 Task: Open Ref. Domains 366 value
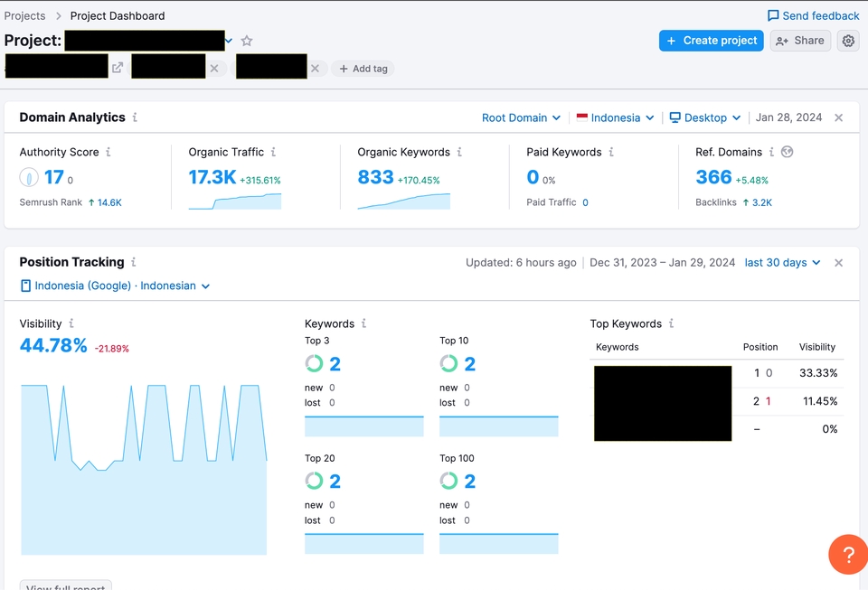pos(713,177)
